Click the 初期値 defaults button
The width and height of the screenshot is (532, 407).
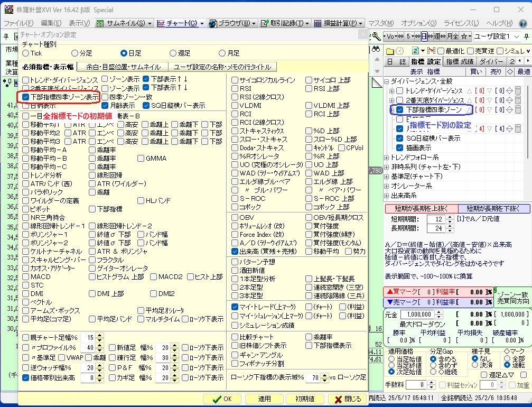pos(305,399)
